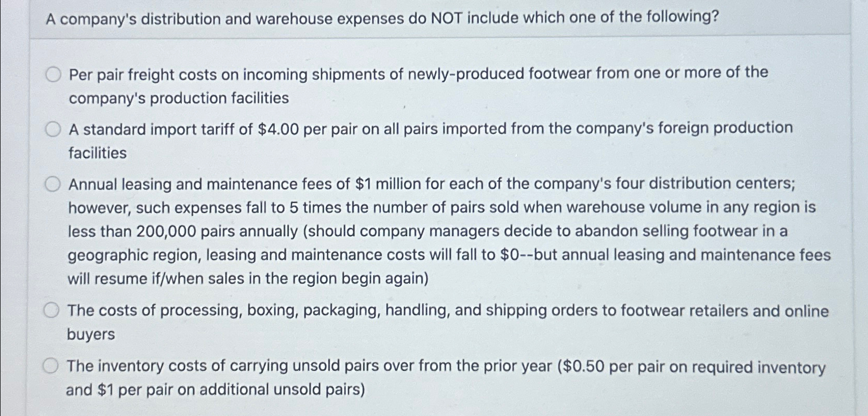Screen dimensions: 868x416
Task: Choose the annual leasing and maintenance fees option
Action: click(x=52, y=184)
